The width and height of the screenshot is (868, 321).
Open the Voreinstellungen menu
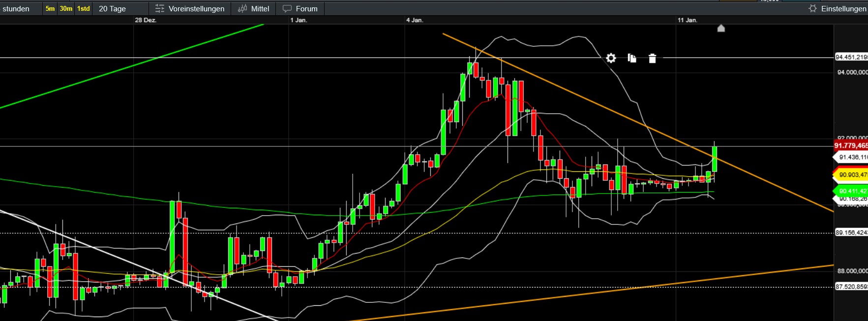(x=196, y=8)
